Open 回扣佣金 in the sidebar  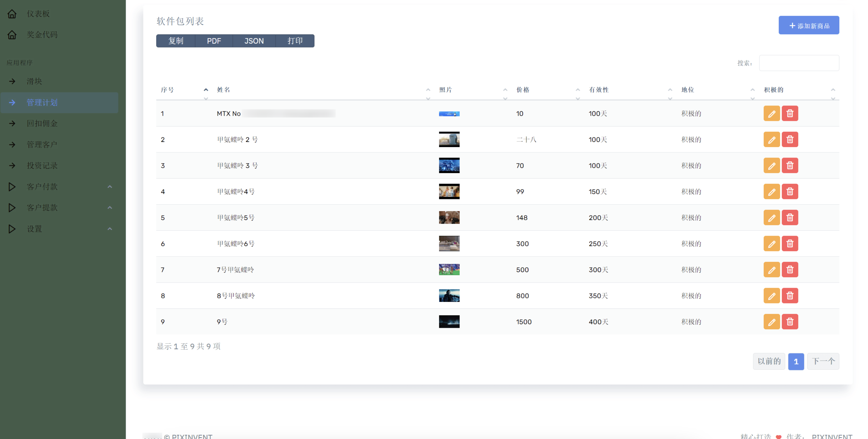tap(42, 123)
